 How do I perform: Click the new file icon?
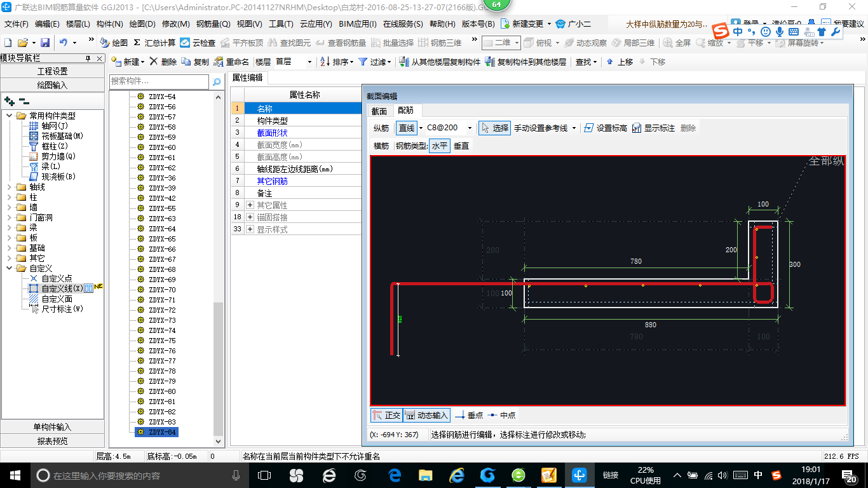click(x=8, y=43)
